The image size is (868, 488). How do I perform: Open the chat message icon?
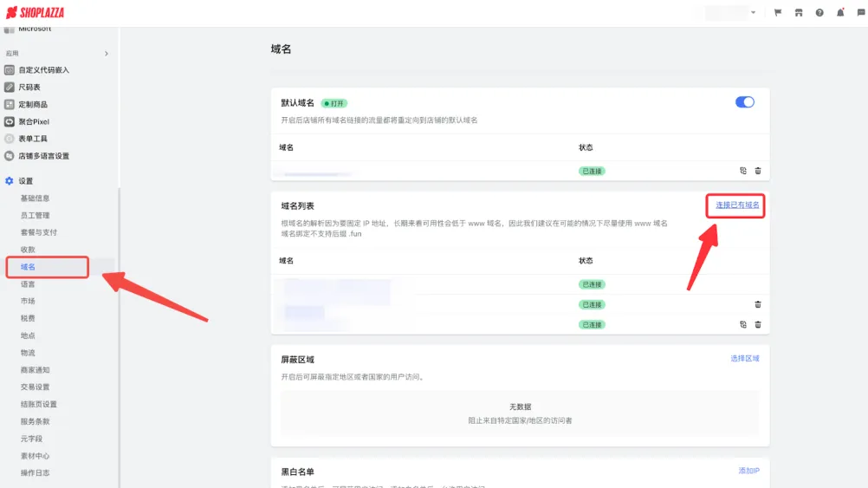pyautogui.click(x=861, y=12)
